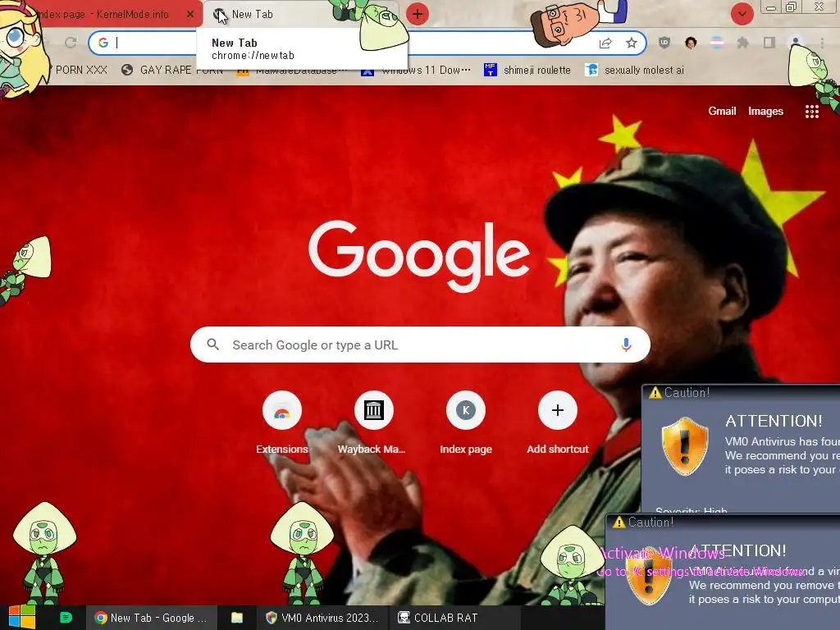The image size is (840, 630).
Task: Click the share this page icon
Action: pyautogui.click(x=605, y=43)
